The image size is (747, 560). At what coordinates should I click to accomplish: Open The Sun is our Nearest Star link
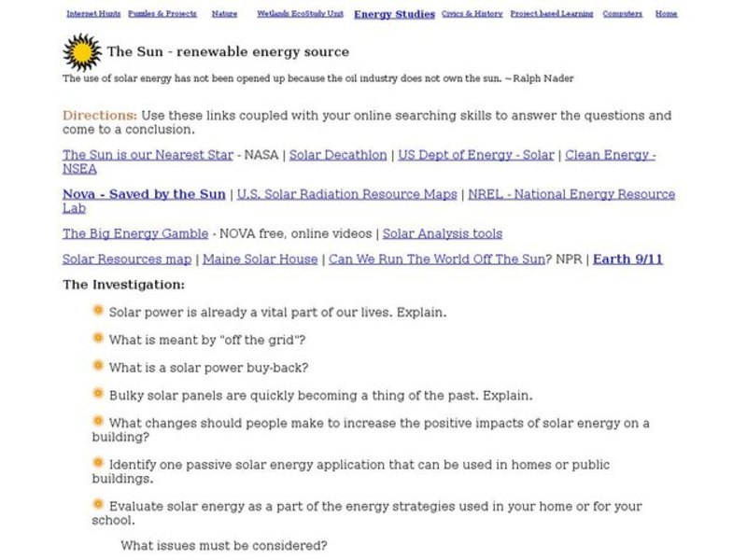click(x=146, y=155)
